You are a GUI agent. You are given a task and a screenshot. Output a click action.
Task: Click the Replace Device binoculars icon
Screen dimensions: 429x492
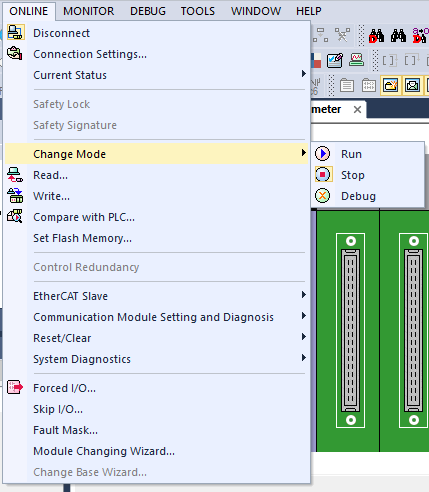pos(420,35)
